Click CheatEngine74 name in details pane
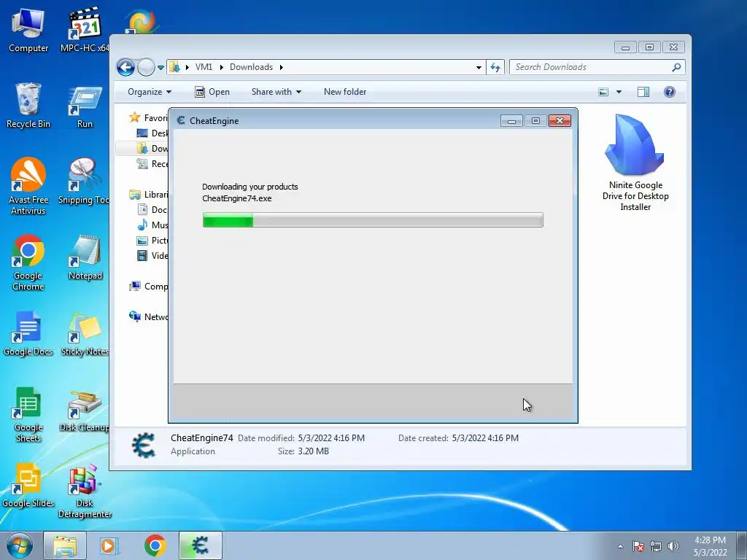747x560 pixels. (x=202, y=437)
